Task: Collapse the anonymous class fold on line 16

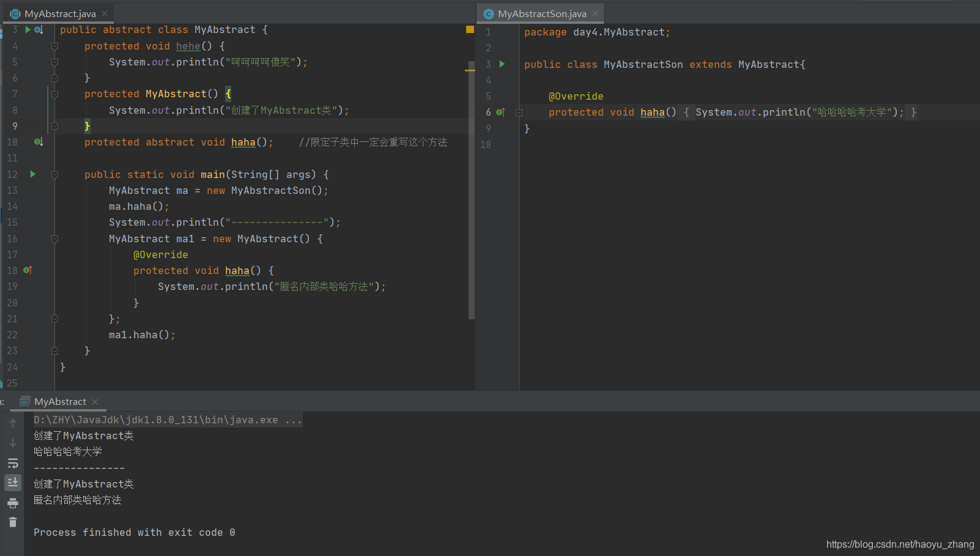Action: point(54,239)
